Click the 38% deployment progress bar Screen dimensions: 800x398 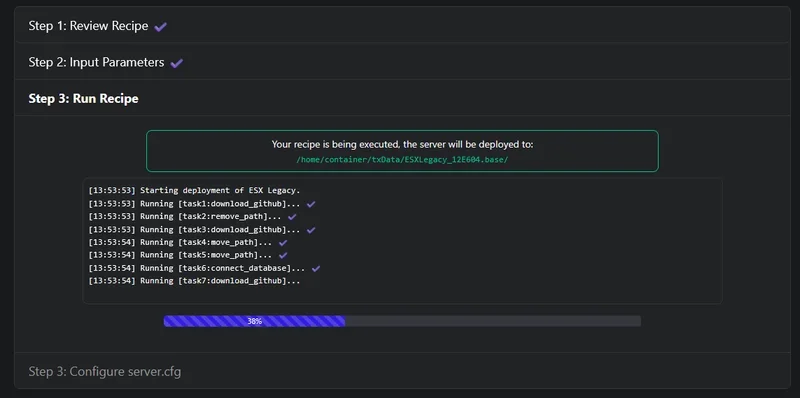click(x=402, y=321)
